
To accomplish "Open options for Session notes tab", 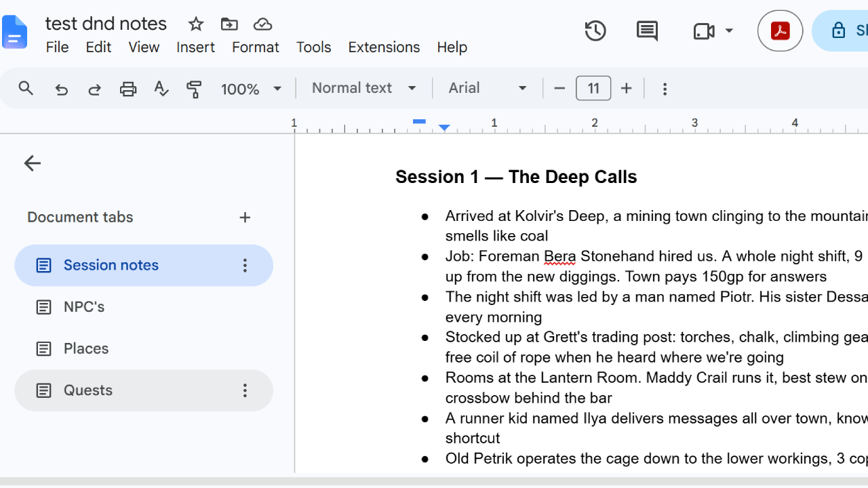I will coord(245,266).
